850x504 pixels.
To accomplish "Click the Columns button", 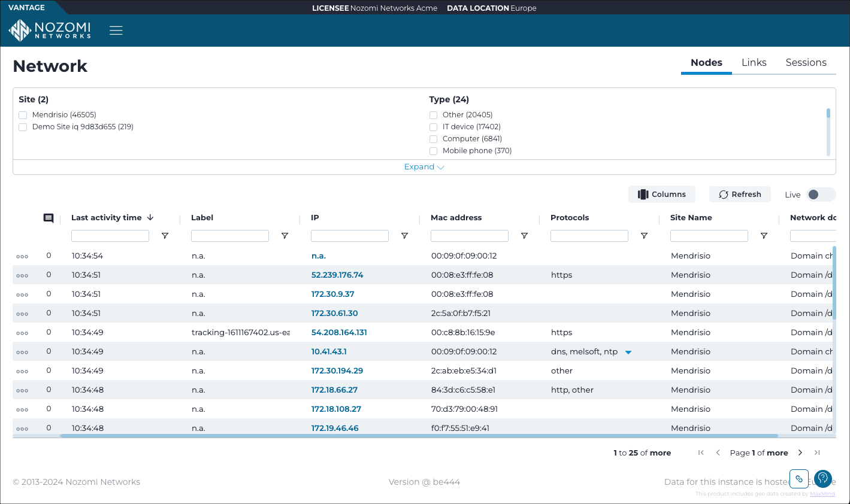I will pyautogui.click(x=662, y=194).
